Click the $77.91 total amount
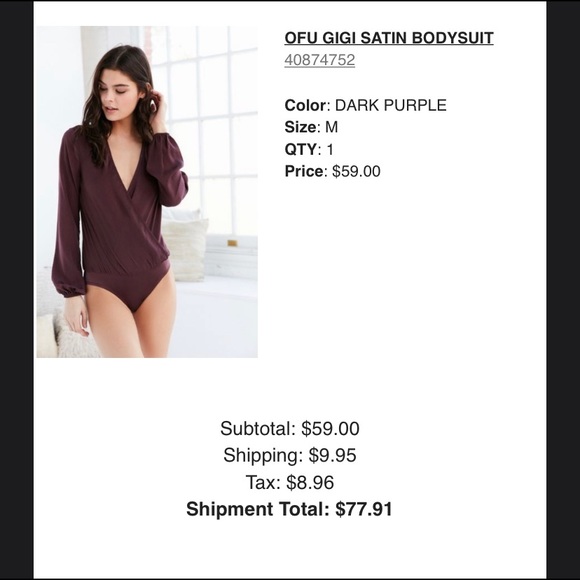Screen dimensions: 580x580 364,509
